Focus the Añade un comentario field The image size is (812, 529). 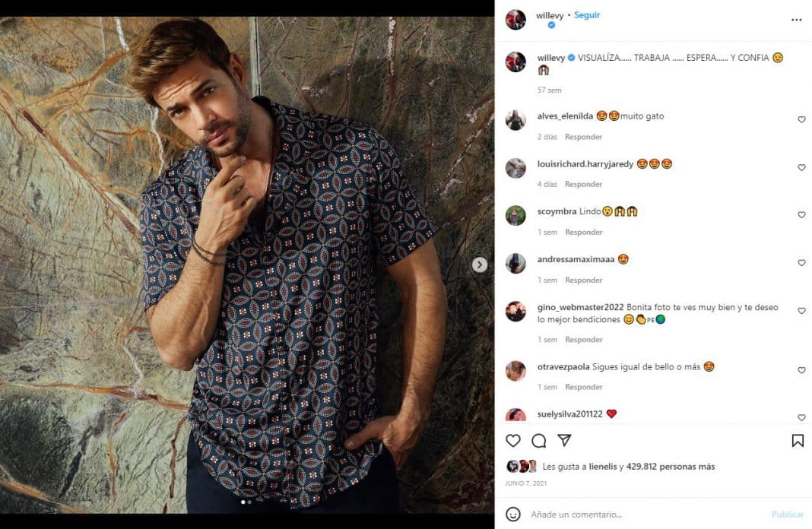point(647,514)
